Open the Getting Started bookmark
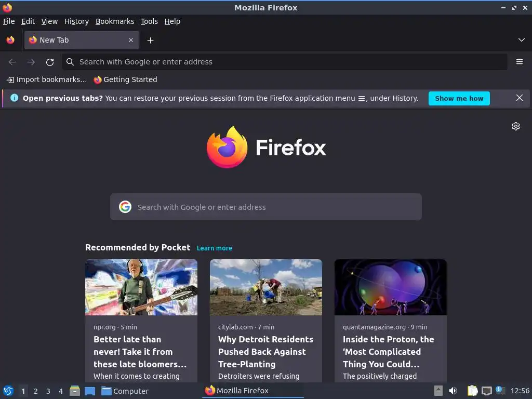This screenshot has width=532, height=399. click(x=126, y=79)
